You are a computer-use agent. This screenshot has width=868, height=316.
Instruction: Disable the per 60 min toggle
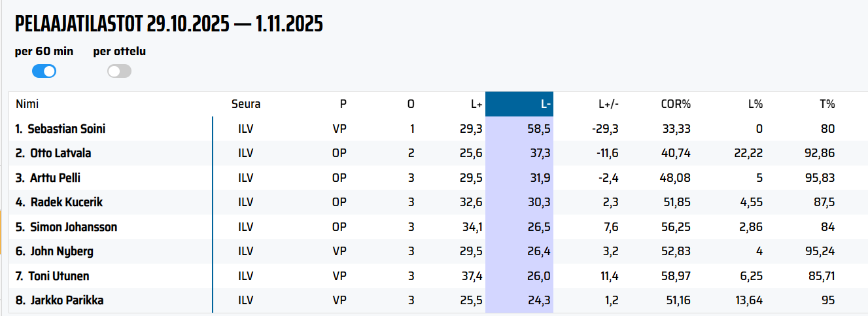pos(44,71)
